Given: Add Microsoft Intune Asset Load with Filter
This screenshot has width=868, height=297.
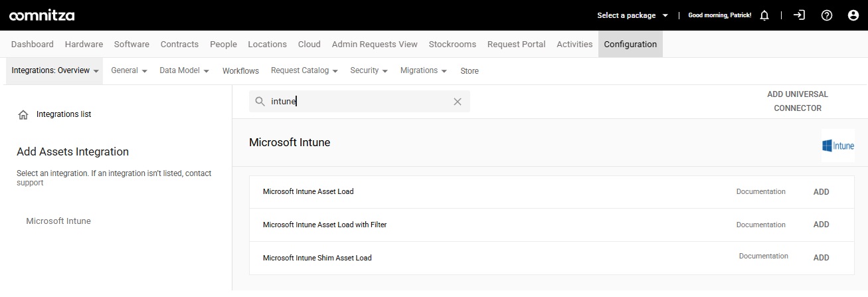Looking at the screenshot, I should click(821, 225).
